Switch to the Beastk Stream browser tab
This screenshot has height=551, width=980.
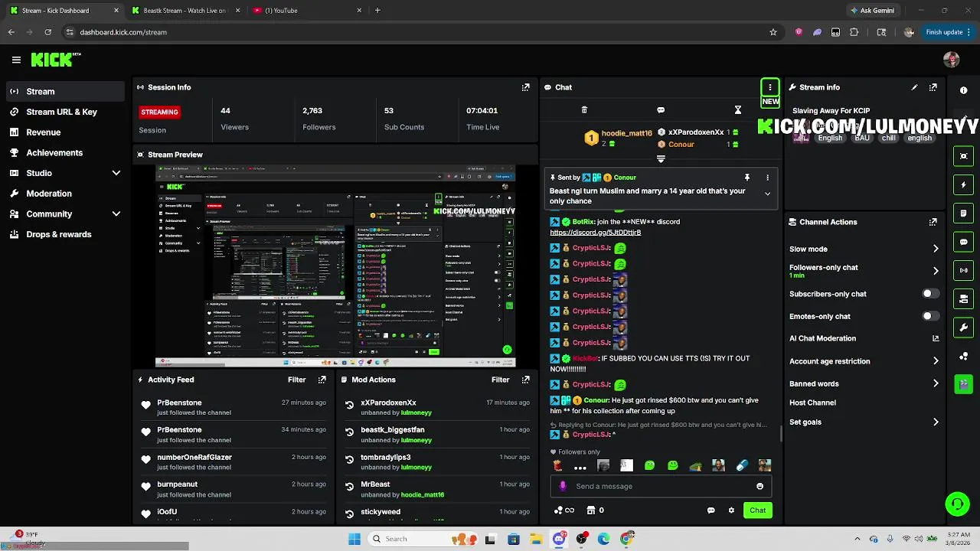tap(185, 11)
